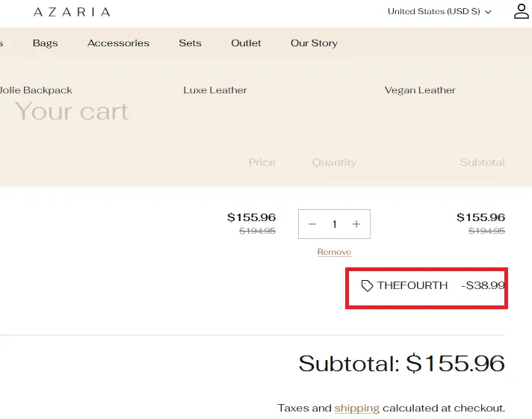Click the Subtotal column header
This screenshot has height=419, width=532.
click(483, 162)
